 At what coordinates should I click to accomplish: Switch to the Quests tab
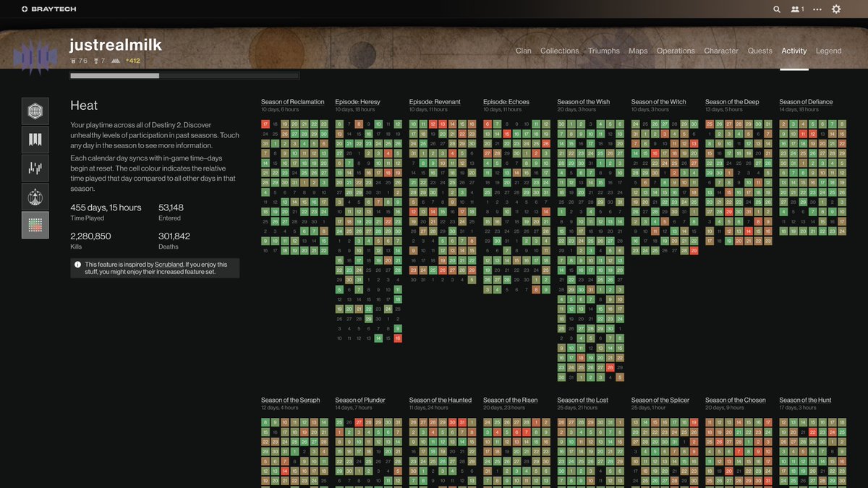760,51
